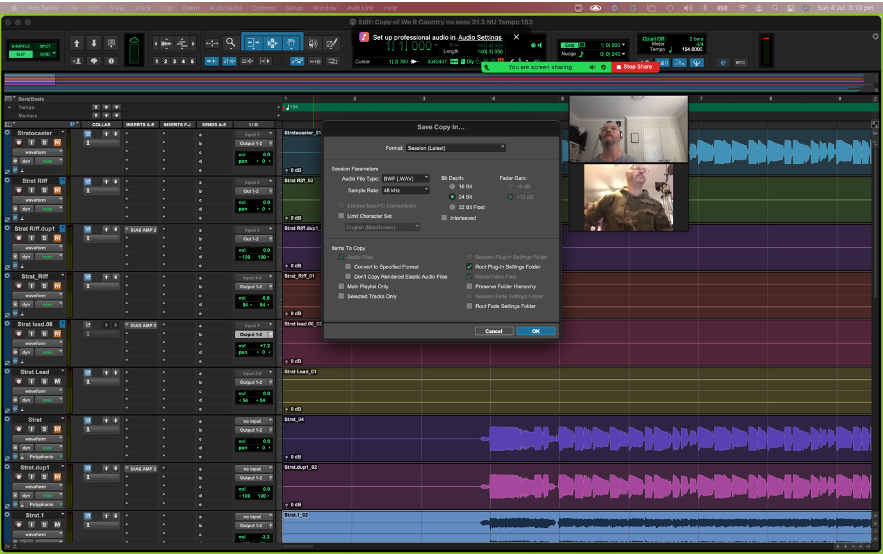Uncheck Root Plug-In Settings Folder
Screen dimensions: 883x554
[x=469, y=267]
